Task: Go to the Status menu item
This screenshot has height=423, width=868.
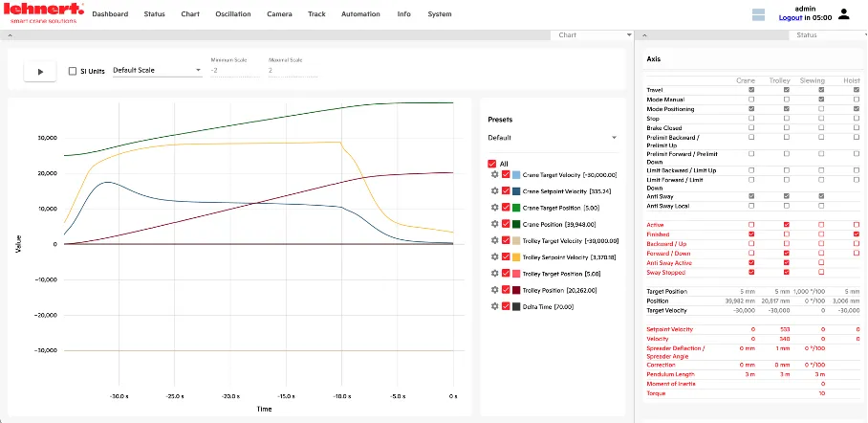Action: point(155,13)
